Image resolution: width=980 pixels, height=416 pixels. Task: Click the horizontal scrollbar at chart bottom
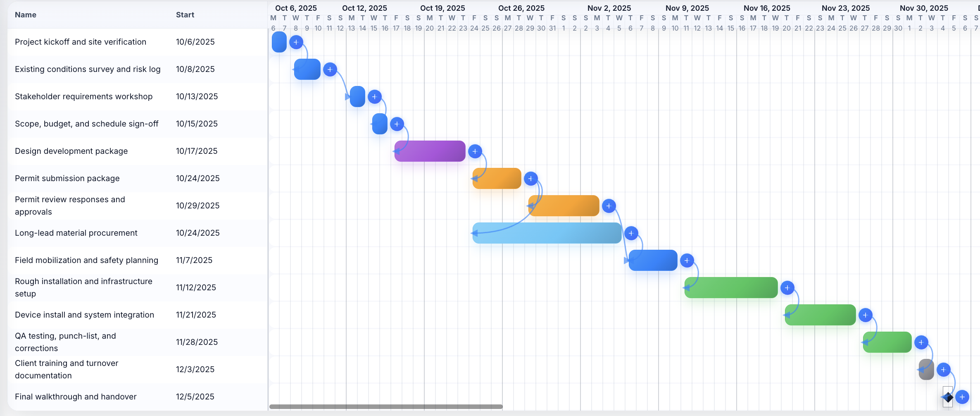click(x=386, y=406)
